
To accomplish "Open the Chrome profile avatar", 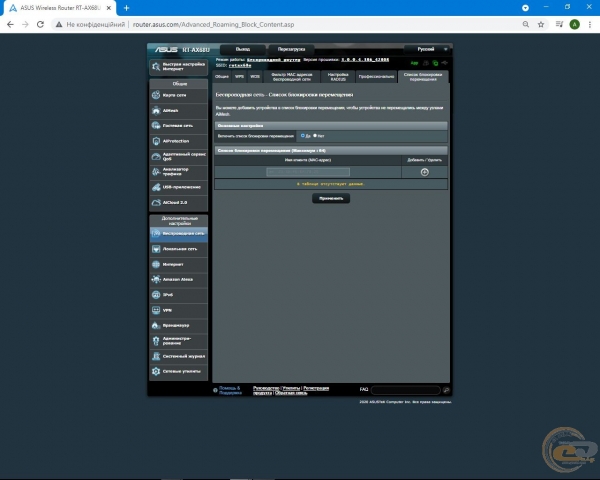I will point(574,24).
